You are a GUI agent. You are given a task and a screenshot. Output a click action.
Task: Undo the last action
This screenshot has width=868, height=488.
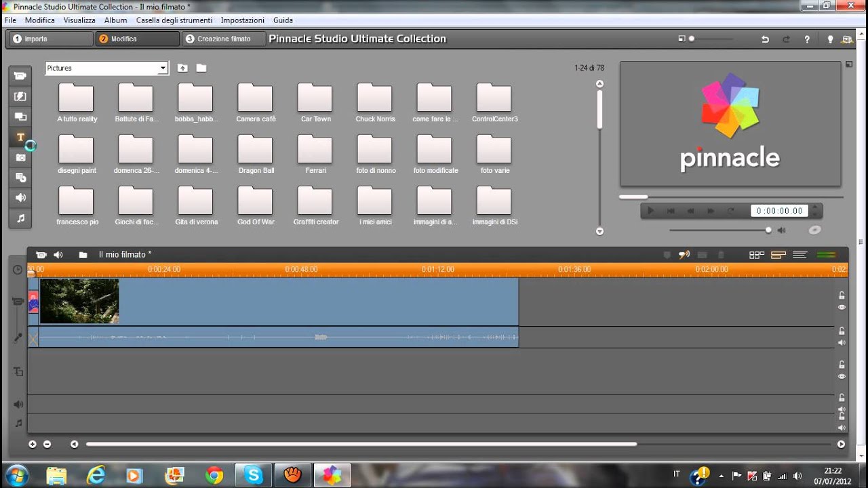pyautogui.click(x=765, y=39)
